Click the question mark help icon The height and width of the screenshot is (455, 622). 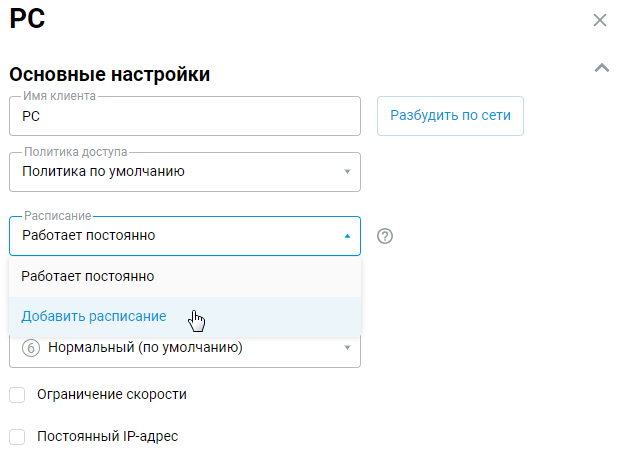click(385, 236)
